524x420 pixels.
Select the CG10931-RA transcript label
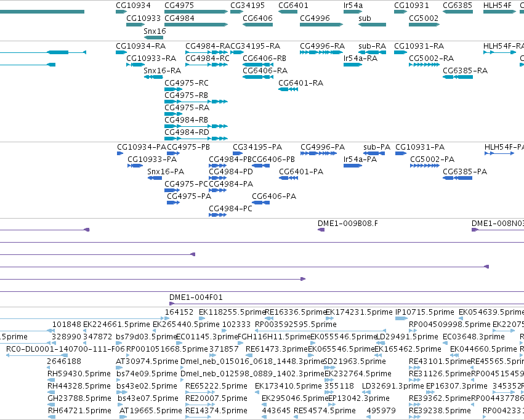coord(419,46)
